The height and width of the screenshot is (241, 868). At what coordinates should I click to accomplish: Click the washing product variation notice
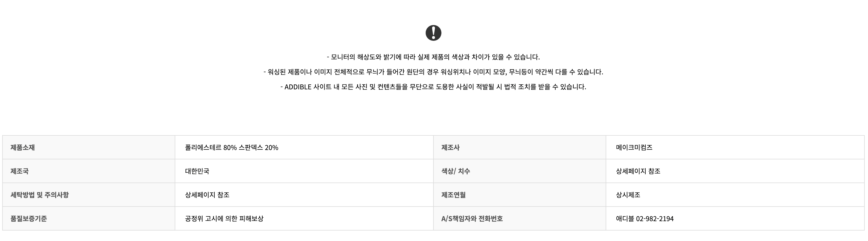(433, 72)
